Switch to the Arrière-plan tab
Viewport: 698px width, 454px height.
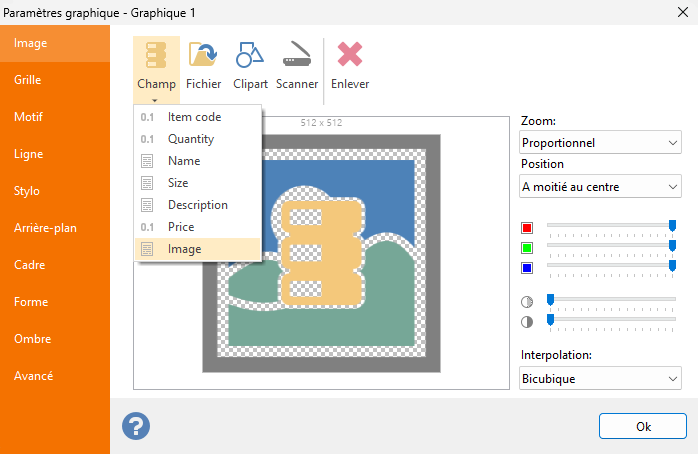[55, 228]
